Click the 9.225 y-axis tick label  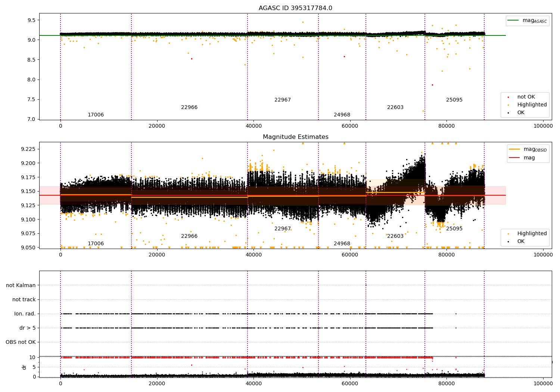pyautogui.click(x=28, y=149)
